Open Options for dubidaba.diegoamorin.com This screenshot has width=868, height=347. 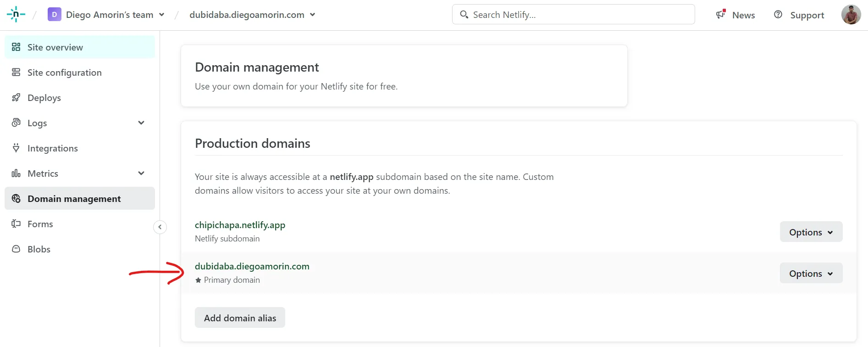click(x=811, y=273)
